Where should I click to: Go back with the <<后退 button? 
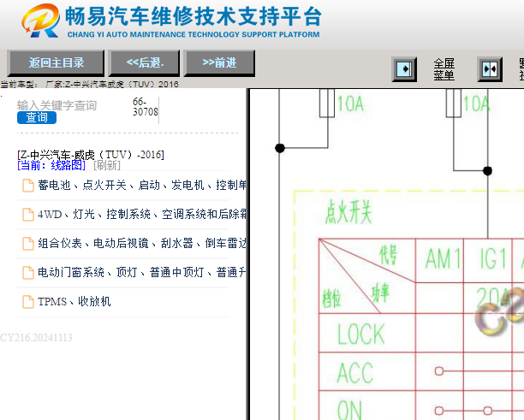point(145,62)
